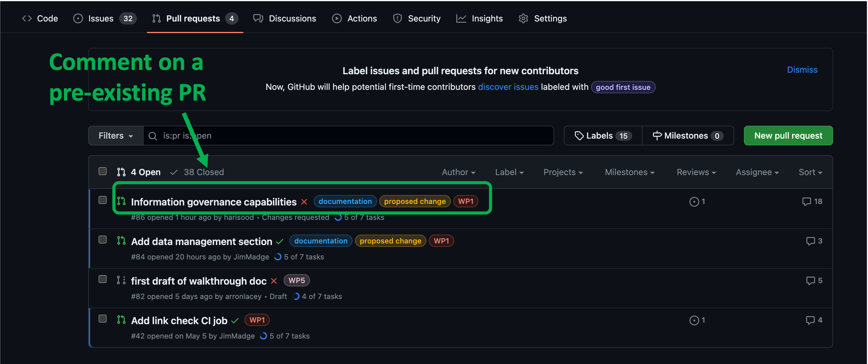Click 'Changes requested' status on PR #86
The image size is (868, 364).
pyautogui.click(x=295, y=217)
